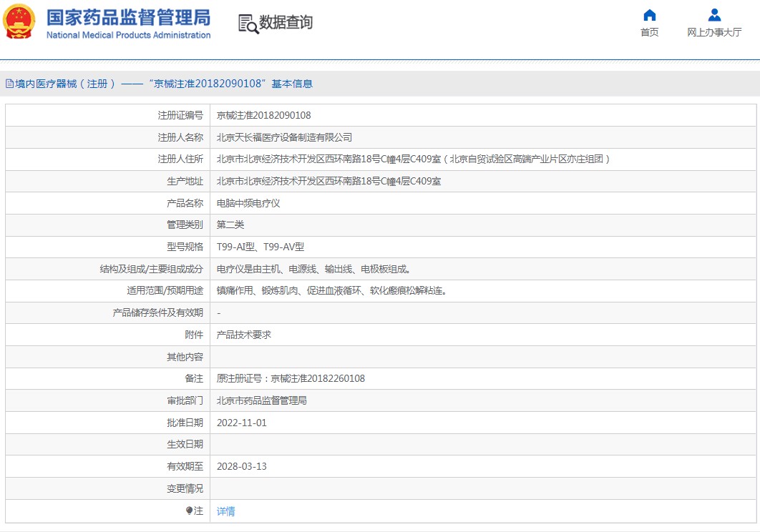Click the 镇痛作用 intended use text
The width and height of the screenshot is (760, 532).
[x=332, y=291]
